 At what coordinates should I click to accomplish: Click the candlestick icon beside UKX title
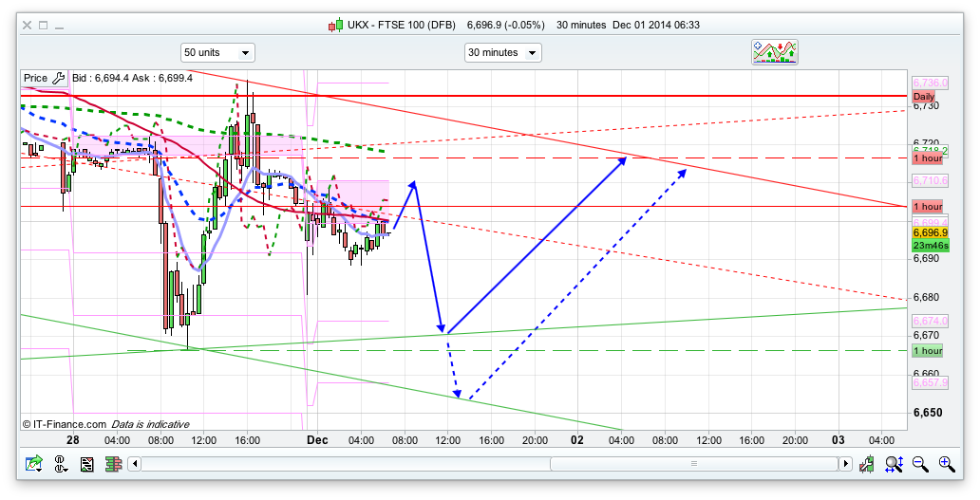tap(335, 25)
